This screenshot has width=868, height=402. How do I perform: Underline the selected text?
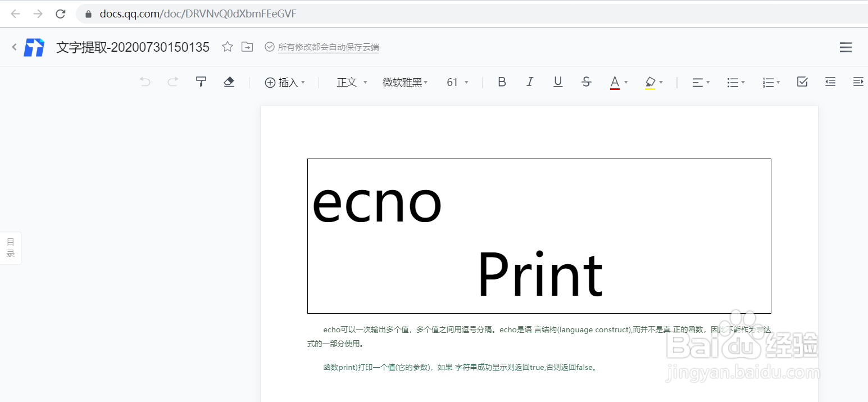coord(557,82)
